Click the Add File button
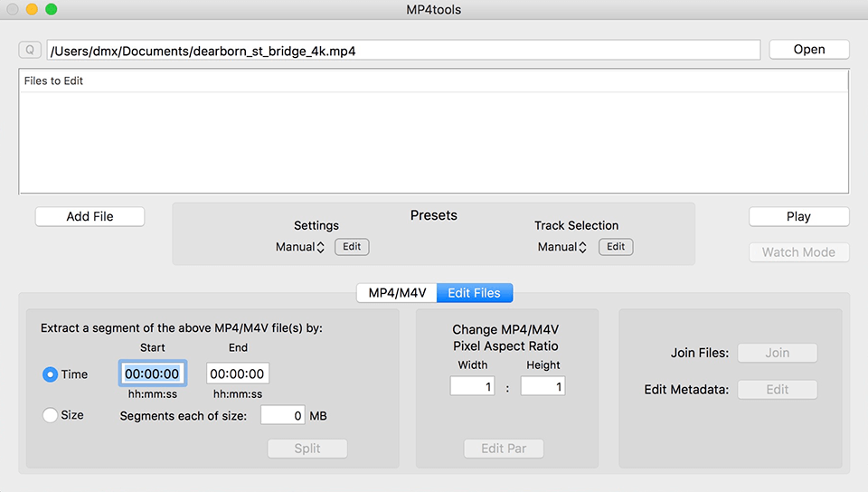868x492 pixels. point(90,216)
